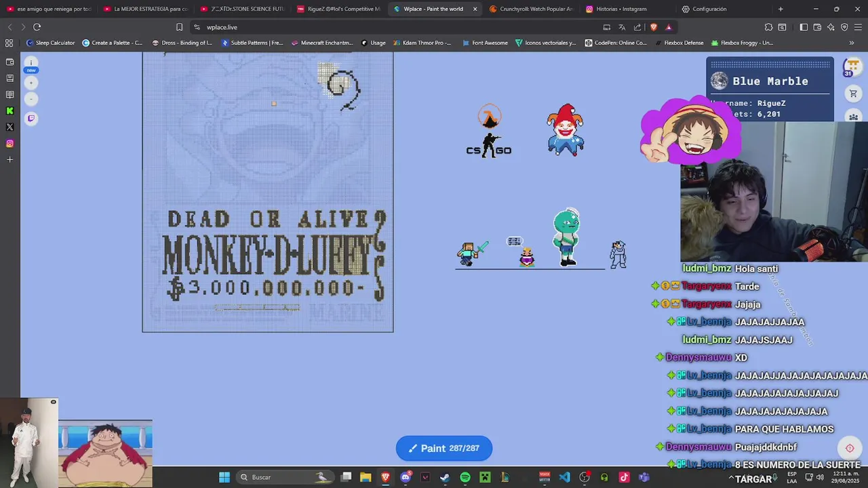The image size is (868, 488).
Task: Add a new item to the sidebar
Action: [9, 159]
